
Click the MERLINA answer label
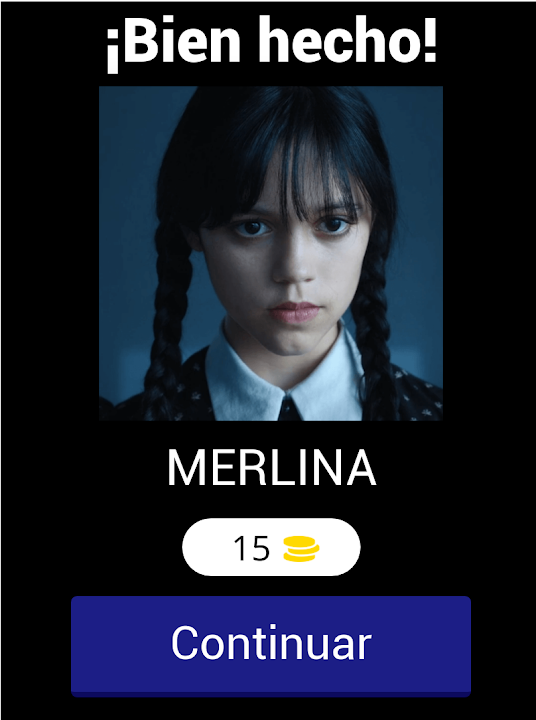pyautogui.click(x=271, y=468)
